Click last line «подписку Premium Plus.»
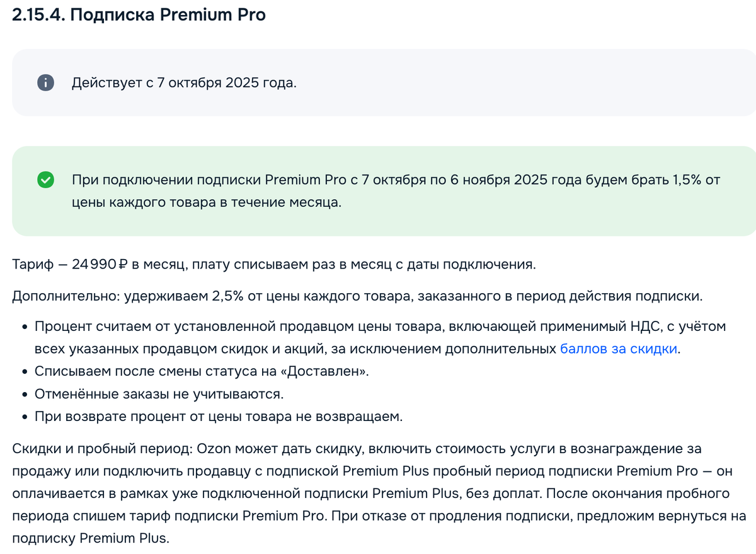The height and width of the screenshot is (554, 756). click(91, 539)
